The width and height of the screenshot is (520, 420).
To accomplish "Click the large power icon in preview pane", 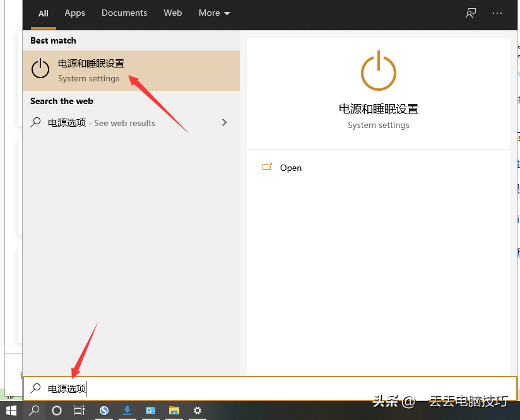I will pyautogui.click(x=378, y=71).
